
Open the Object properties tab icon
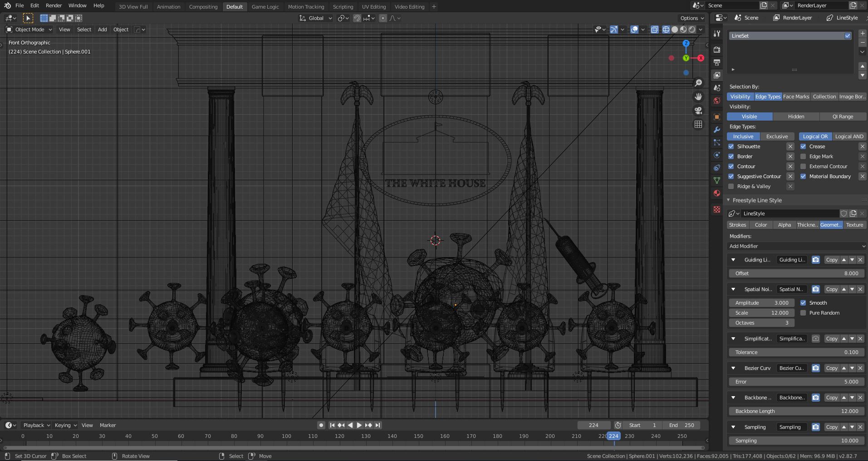[x=717, y=117]
